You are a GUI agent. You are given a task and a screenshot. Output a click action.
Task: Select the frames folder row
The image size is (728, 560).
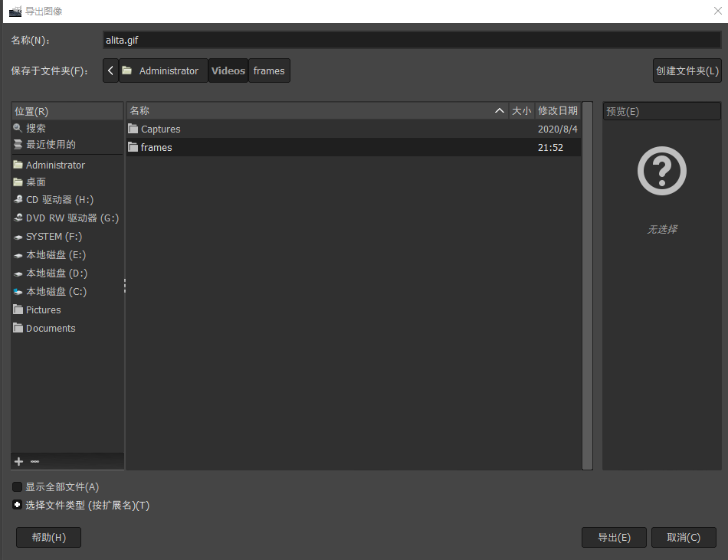pyautogui.click(x=353, y=147)
